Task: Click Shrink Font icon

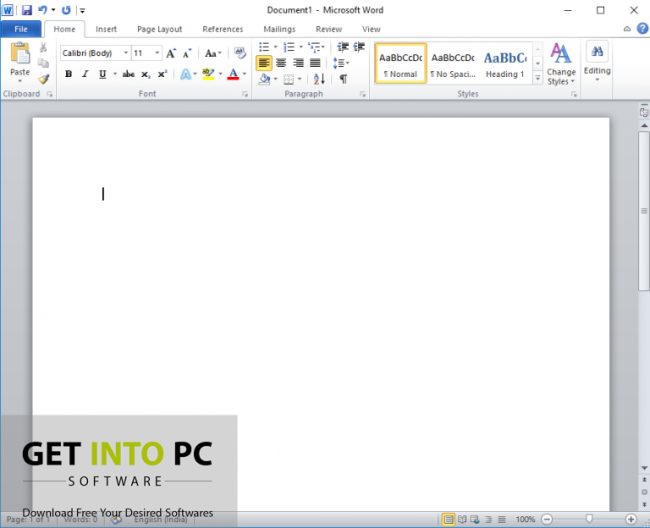Action: [x=187, y=53]
